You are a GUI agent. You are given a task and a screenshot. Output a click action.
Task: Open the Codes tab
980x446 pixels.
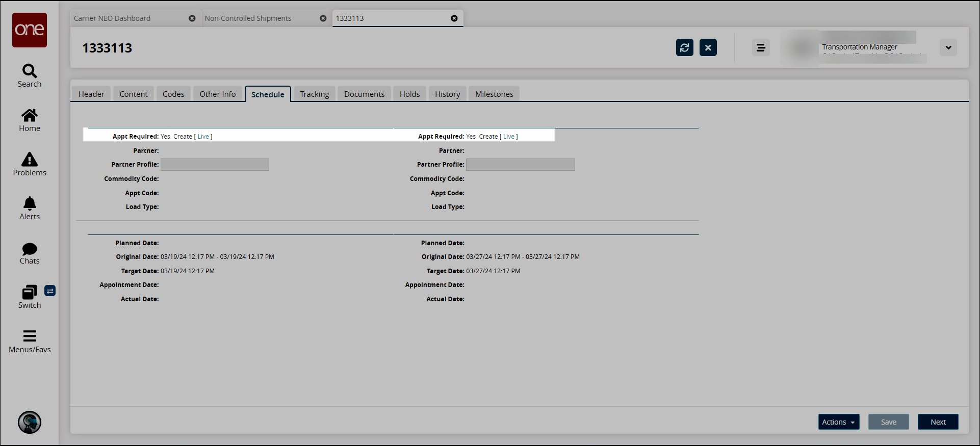[x=173, y=94]
